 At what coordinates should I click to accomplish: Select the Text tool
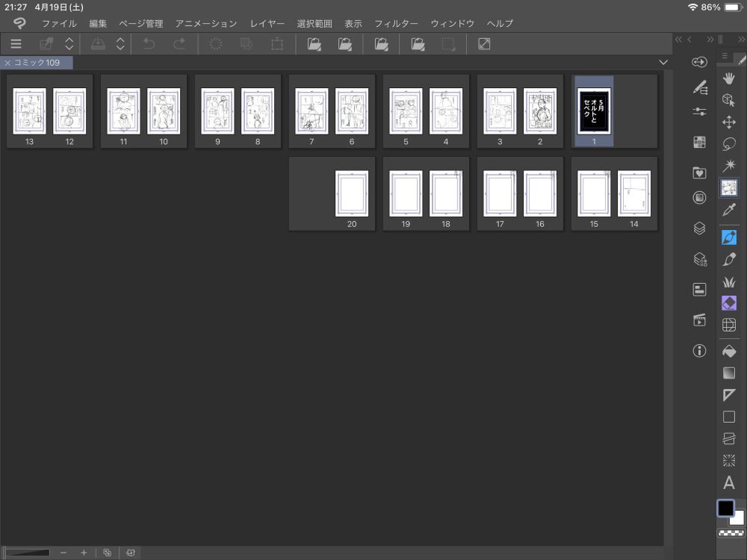pos(729,483)
